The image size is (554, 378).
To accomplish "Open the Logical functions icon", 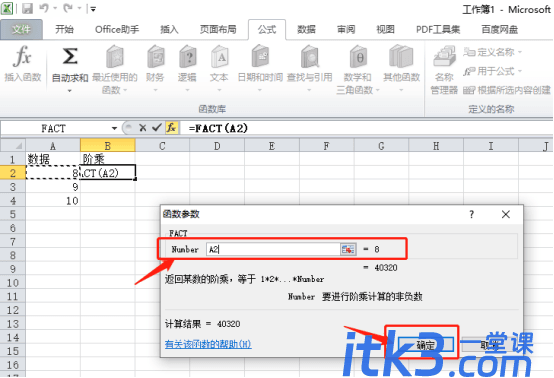I will coord(188,57).
